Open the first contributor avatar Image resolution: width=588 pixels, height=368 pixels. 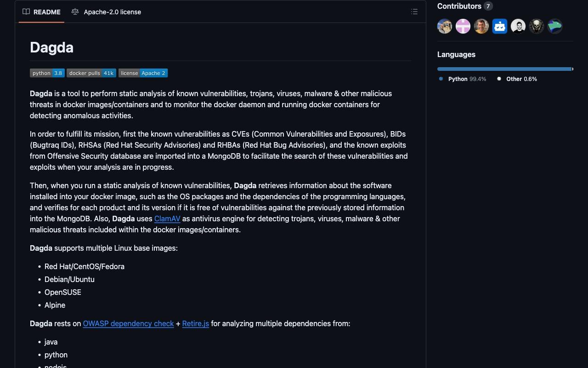click(x=445, y=26)
